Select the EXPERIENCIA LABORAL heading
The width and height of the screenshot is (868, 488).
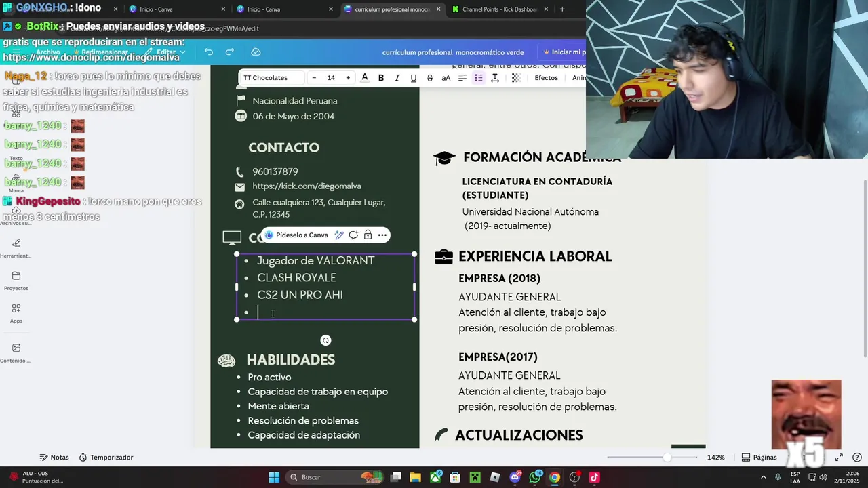click(x=535, y=256)
